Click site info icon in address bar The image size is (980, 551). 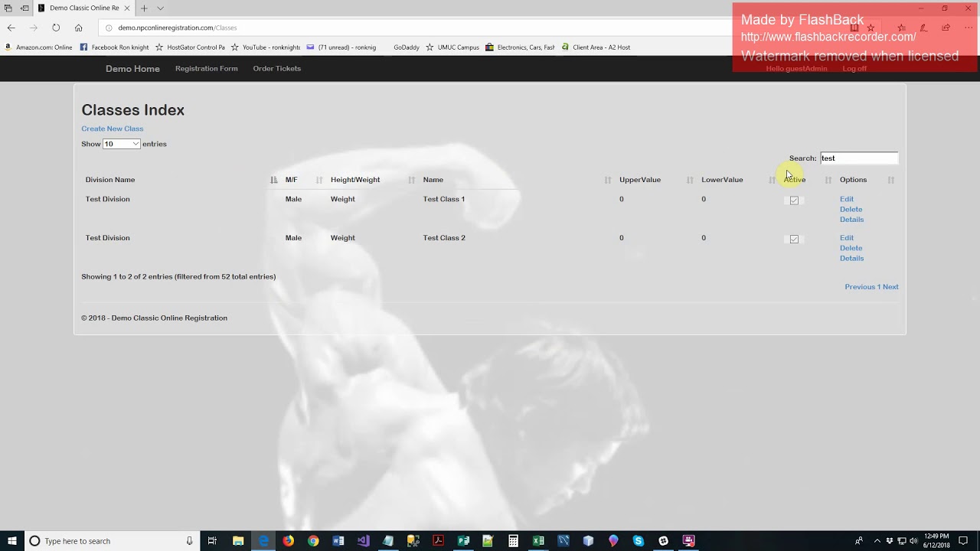(x=109, y=28)
